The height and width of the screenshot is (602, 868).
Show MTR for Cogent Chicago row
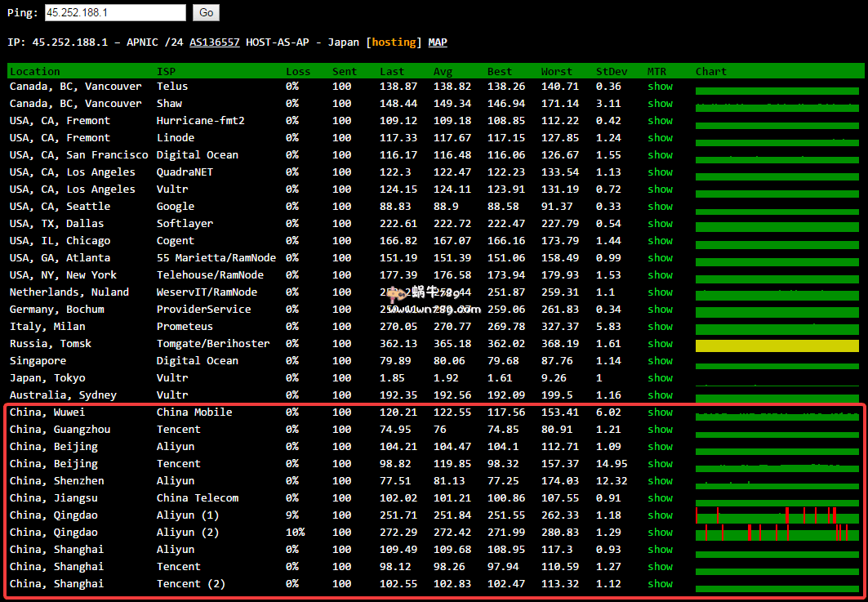pos(660,241)
